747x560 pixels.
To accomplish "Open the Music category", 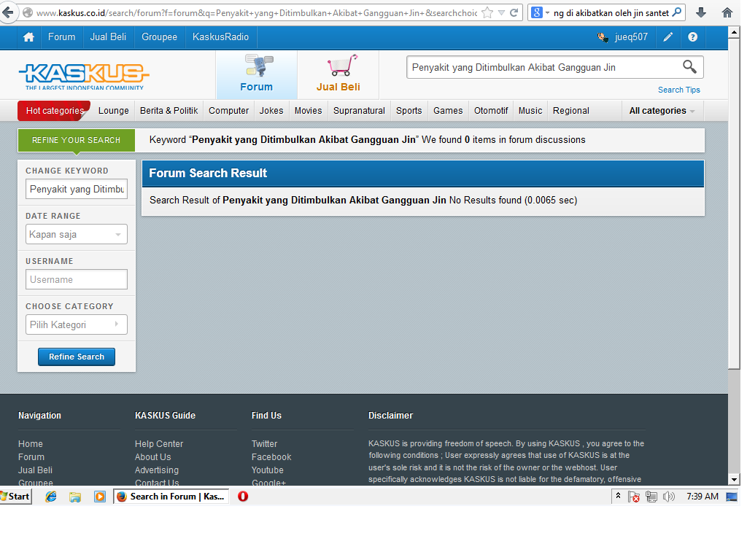I will pyautogui.click(x=530, y=111).
